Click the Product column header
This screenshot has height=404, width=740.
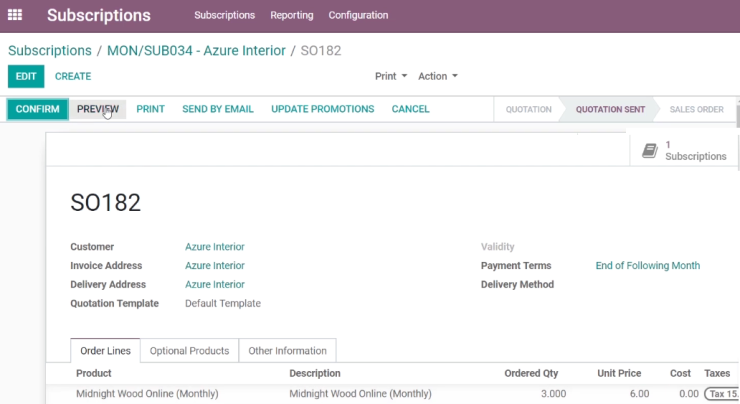[93, 373]
